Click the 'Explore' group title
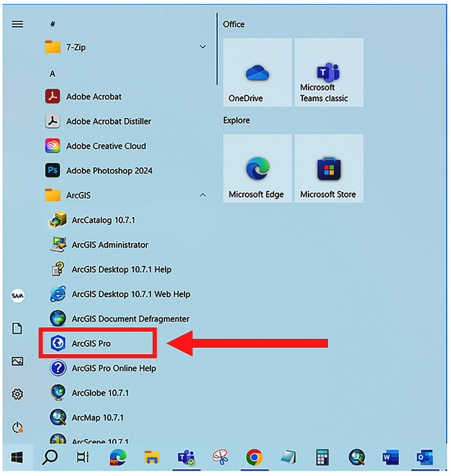451x476 pixels. click(236, 121)
